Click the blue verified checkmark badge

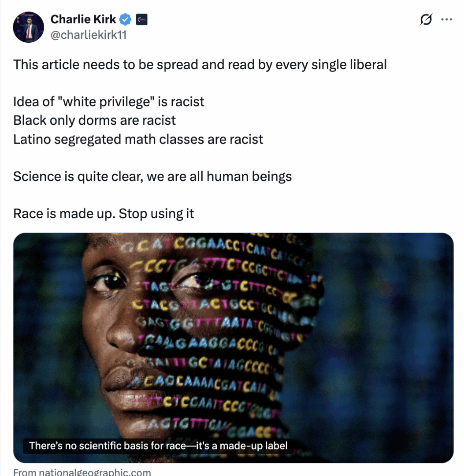pos(126,19)
